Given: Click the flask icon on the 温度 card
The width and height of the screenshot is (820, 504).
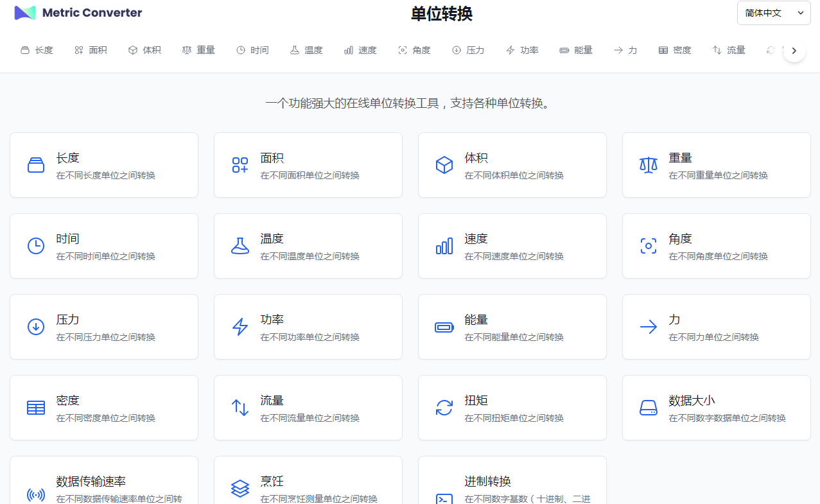Looking at the screenshot, I should pyautogui.click(x=240, y=246).
